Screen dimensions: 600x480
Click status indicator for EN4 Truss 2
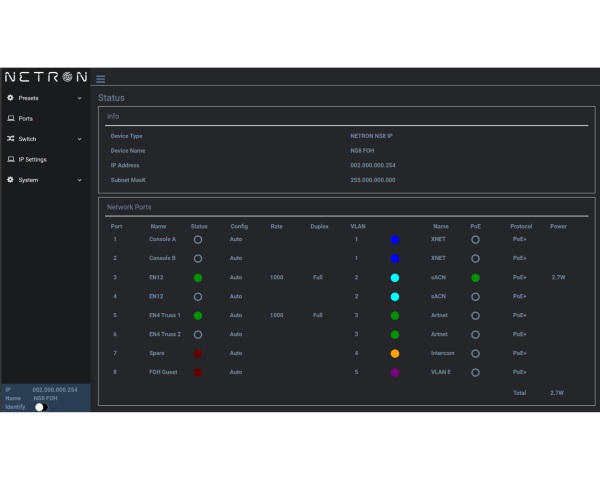[198, 334]
